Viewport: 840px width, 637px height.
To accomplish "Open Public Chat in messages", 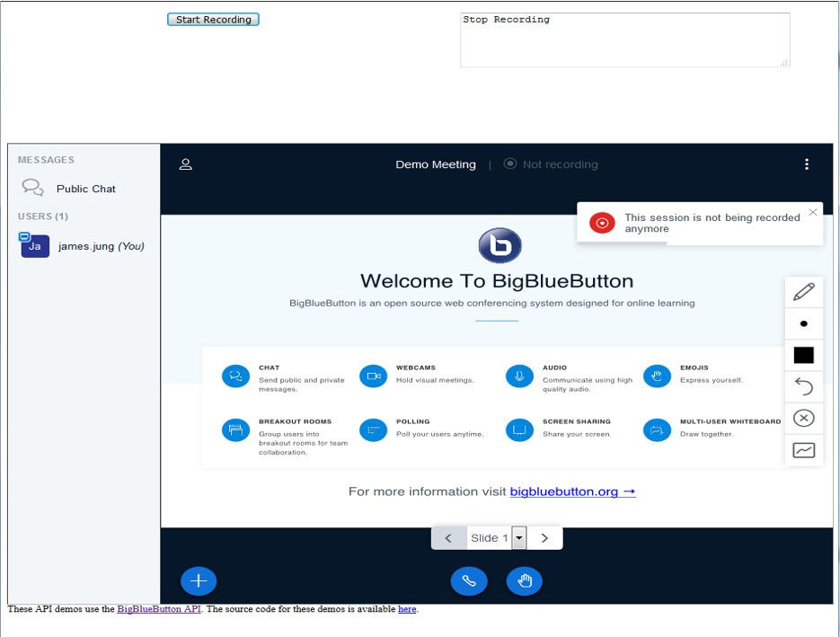I will [x=85, y=189].
